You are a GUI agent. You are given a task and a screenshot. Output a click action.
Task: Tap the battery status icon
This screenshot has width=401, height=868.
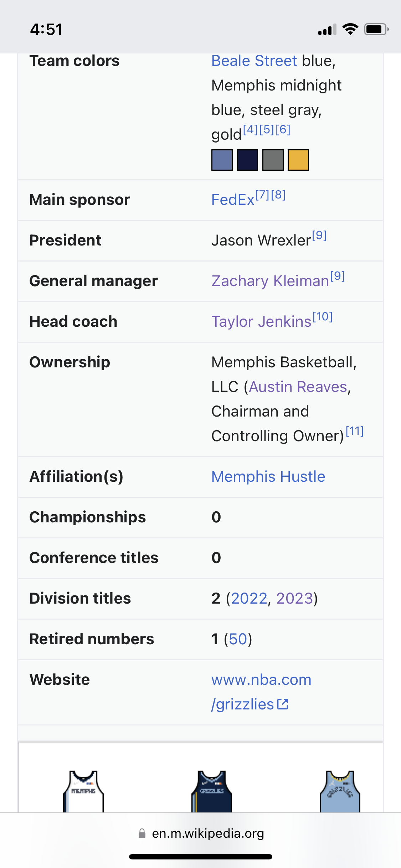(x=376, y=29)
